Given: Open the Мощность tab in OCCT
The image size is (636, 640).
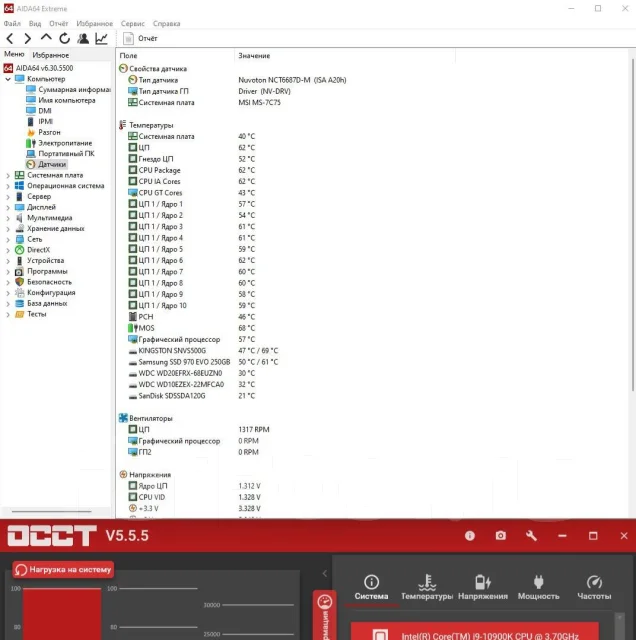Looking at the screenshot, I should [x=538, y=587].
